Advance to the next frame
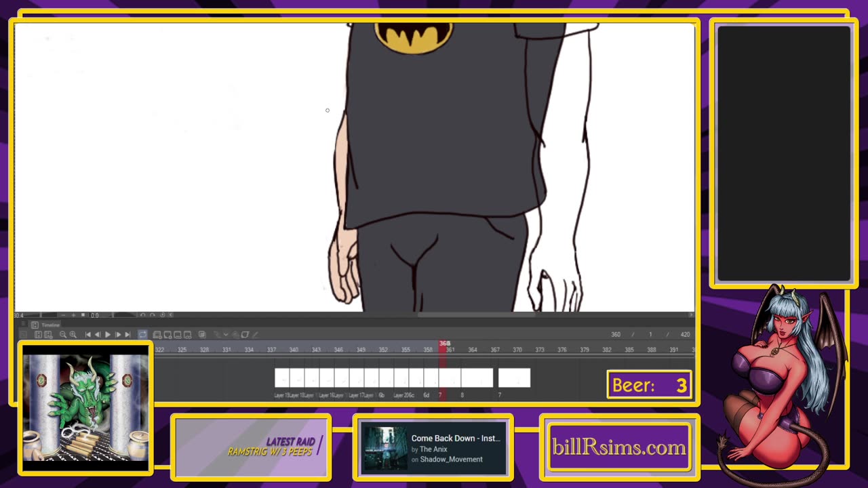The height and width of the screenshot is (488, 868). 118,334
